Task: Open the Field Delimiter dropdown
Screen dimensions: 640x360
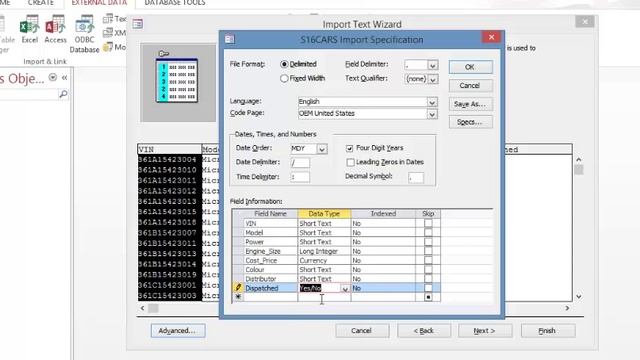Action: [433, 65]
